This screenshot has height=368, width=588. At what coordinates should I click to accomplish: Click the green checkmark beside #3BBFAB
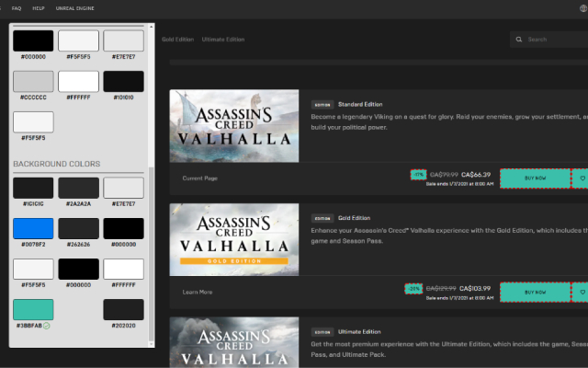46,326
